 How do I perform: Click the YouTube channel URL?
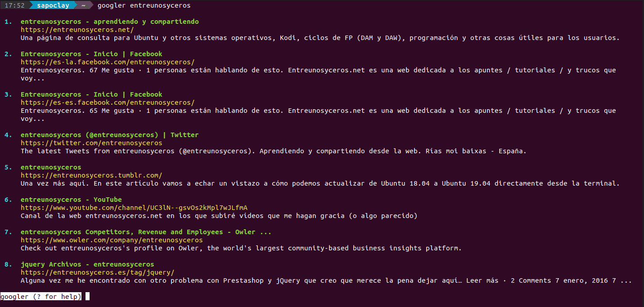click(134, 208)
